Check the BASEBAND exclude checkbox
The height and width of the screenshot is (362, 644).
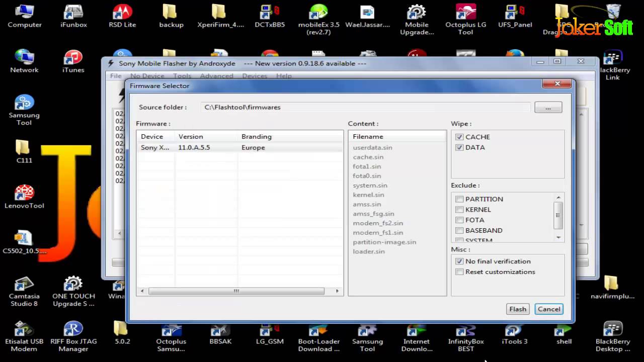pos(459,231)
